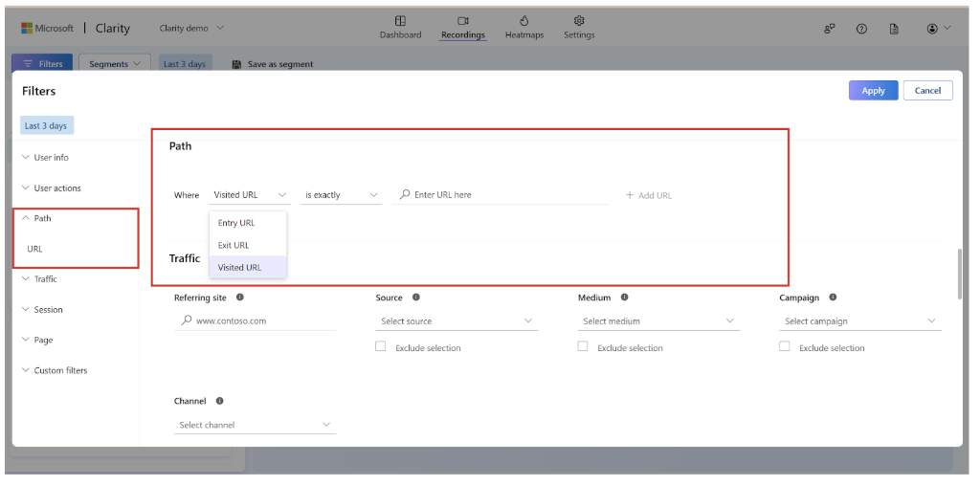Open the user account profile icon

932,29
